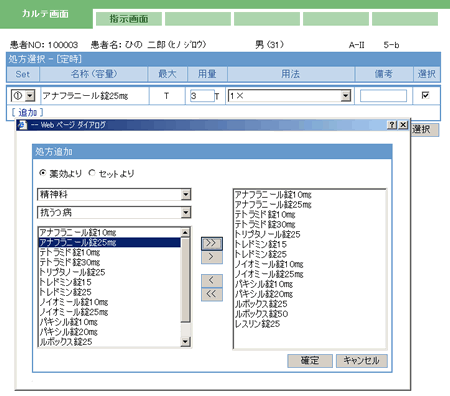The height and width of the screenshot is (396, 450).
Task: Click the キャンセル button
Action: coord(362,361)
